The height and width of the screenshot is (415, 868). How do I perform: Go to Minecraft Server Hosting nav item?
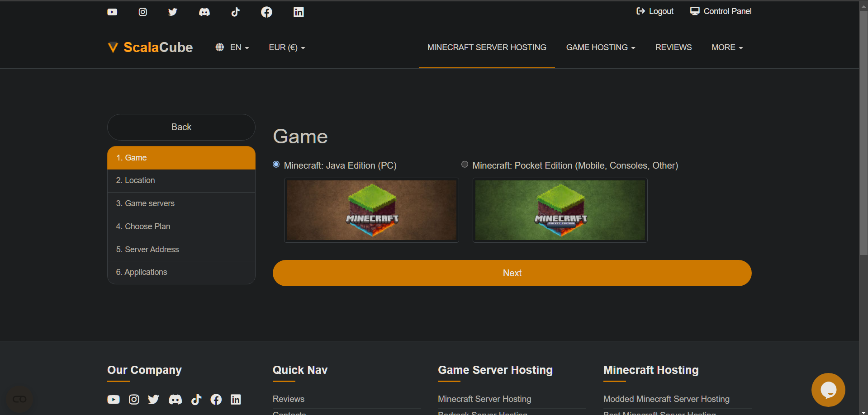pyautogui.click(x=487, y=47)
